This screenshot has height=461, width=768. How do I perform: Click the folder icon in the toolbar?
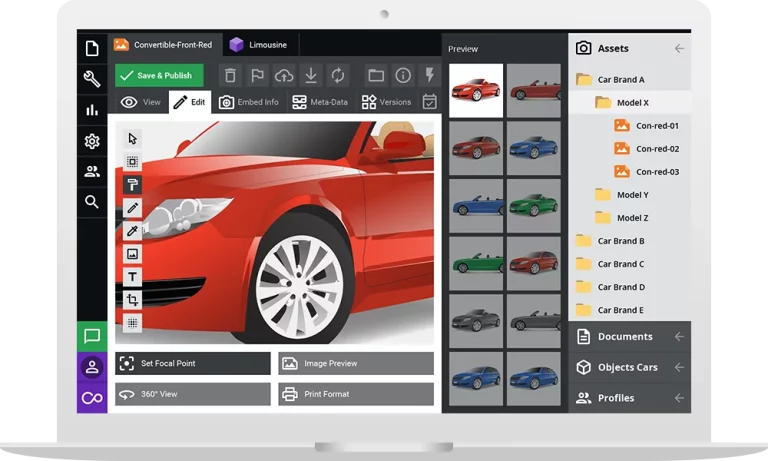tap(376, 75)
